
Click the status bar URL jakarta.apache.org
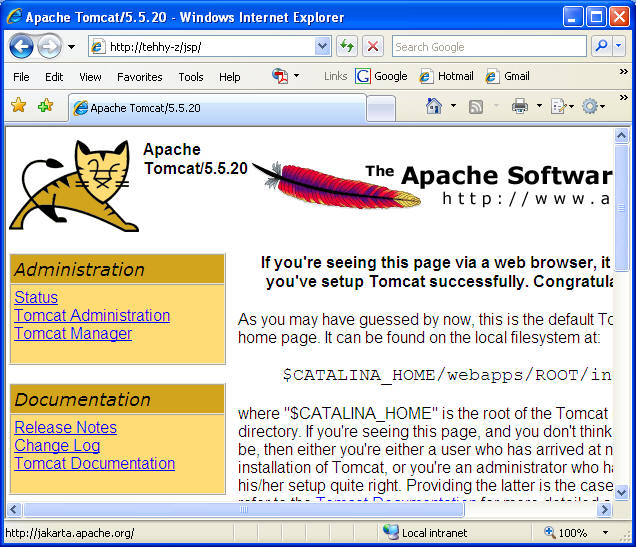[69, 532]
